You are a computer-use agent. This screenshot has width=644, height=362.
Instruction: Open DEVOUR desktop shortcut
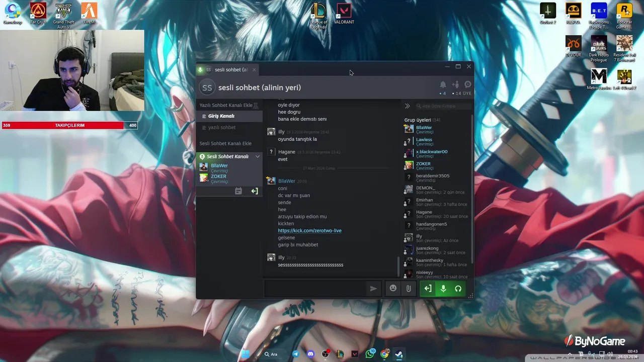[x=573, y=46]
